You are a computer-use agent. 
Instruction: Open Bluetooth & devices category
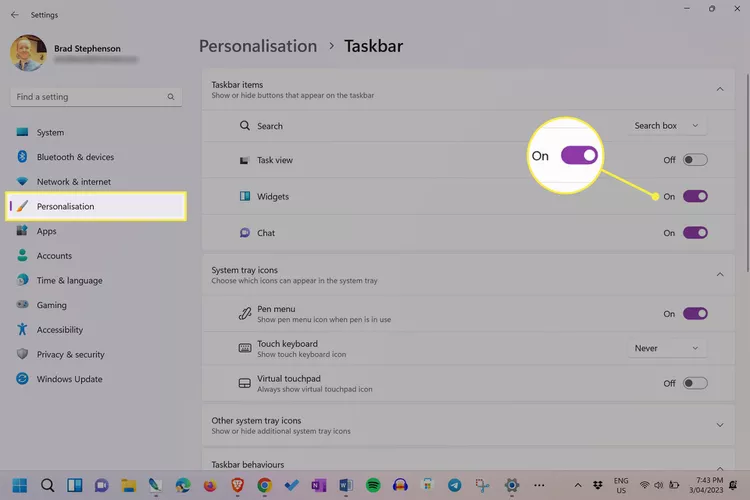(x=96, y=157)
